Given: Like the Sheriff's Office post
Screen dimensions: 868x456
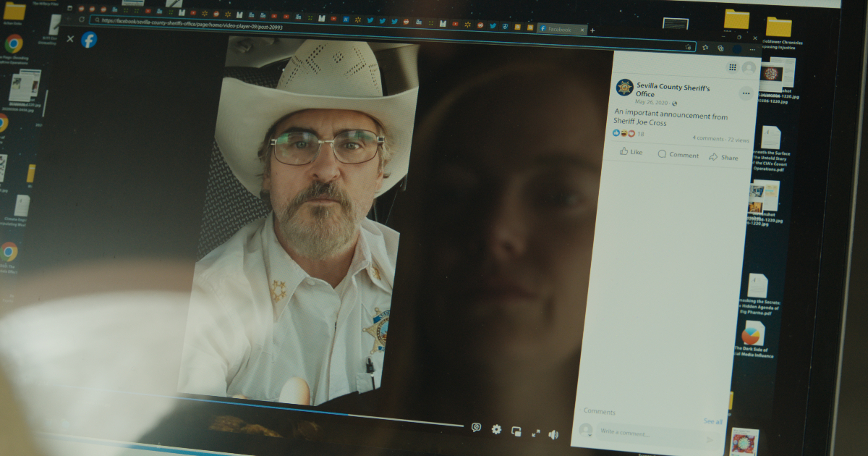Looking at the screenshot, I should tap(631, 152).
